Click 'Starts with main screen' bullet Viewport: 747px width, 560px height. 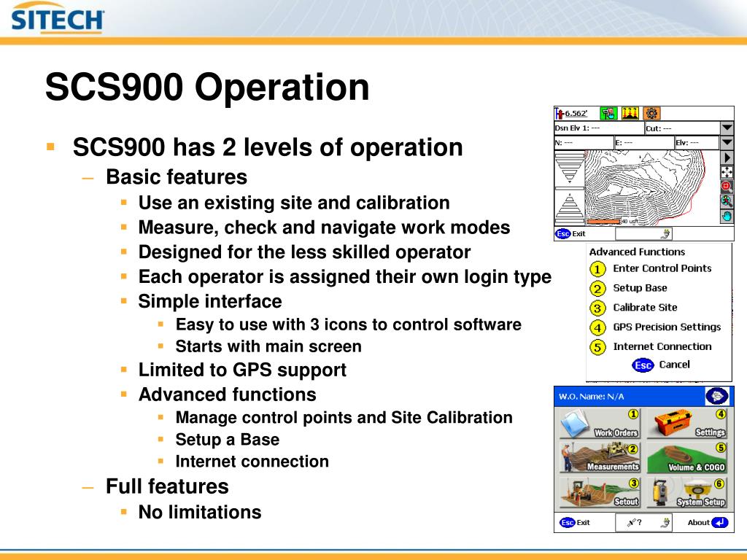click(x=268, y=346)
